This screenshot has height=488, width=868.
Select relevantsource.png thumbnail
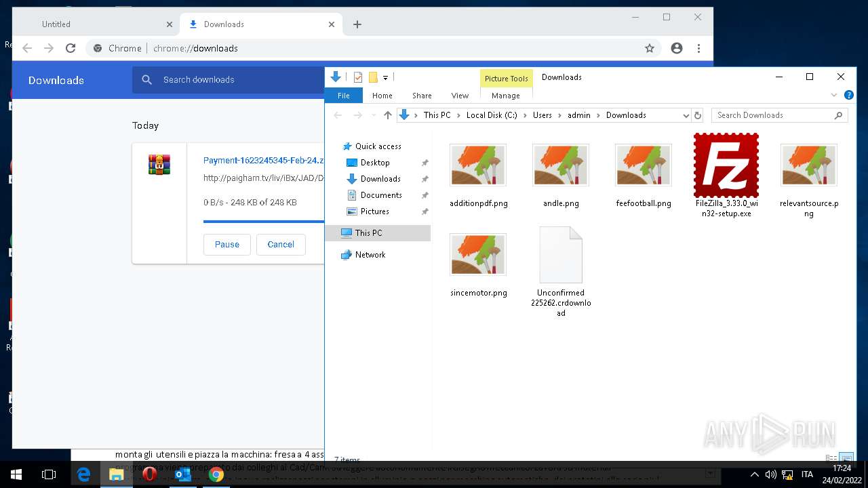[809, 165]
